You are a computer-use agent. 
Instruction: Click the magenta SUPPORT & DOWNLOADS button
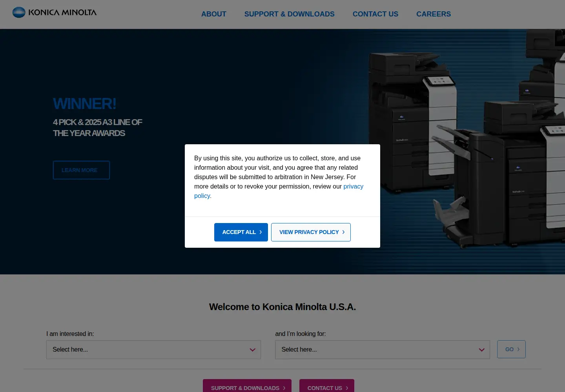(x=247, y=387)
